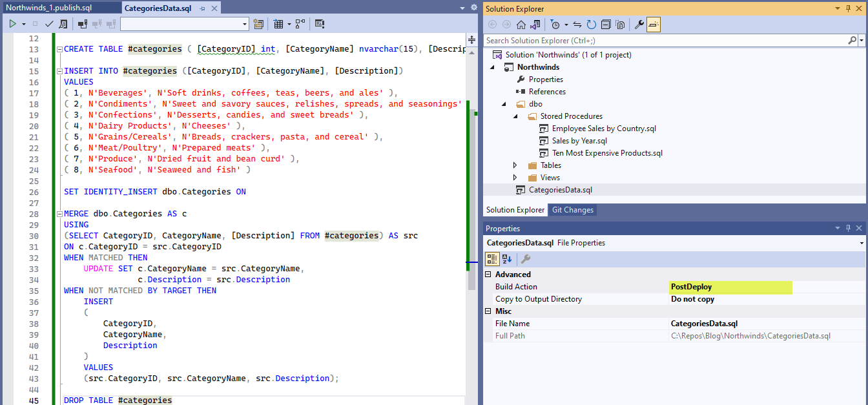
Task: Open Properties using the wrench icon
Action: [x=639, y=24]
